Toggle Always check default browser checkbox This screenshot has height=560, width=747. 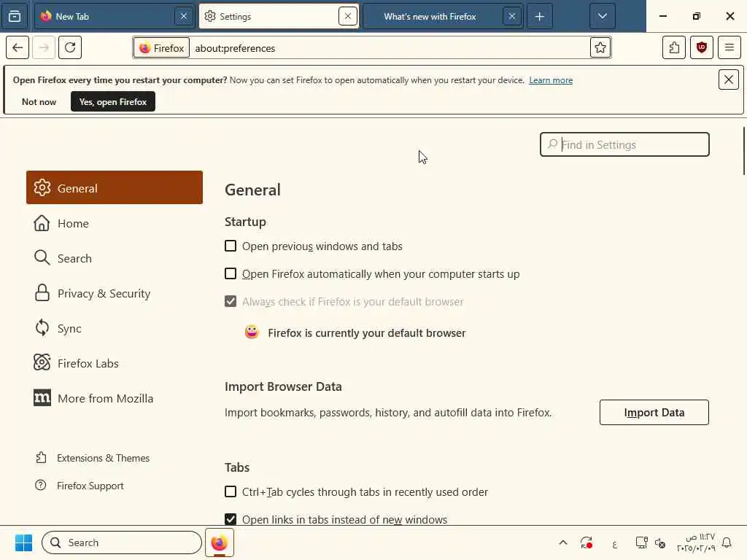[x=231, y=301]
